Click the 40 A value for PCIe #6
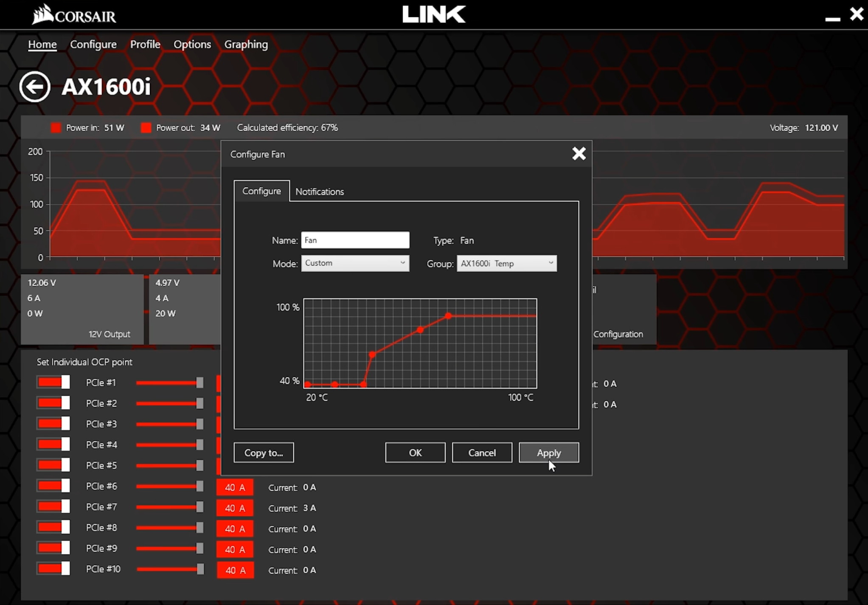Image resolution: width=868 pixels, height=605 pixels. [x=235, y=487]
